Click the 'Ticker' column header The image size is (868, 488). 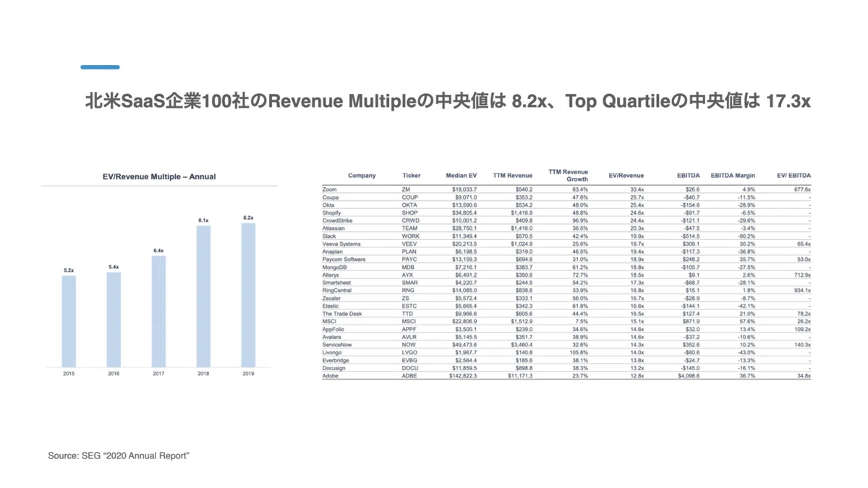[x=412, y=176]
